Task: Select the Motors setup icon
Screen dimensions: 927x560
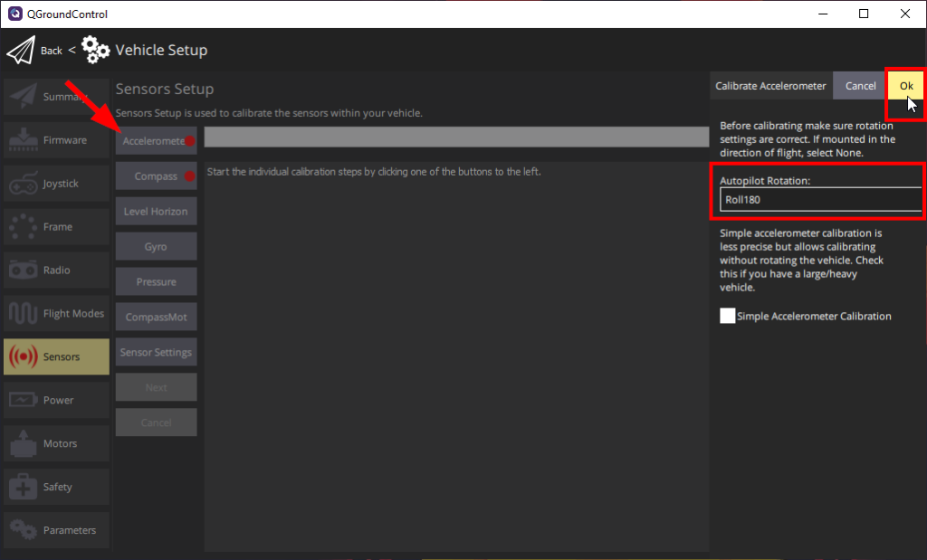Action: pos(23,443)
